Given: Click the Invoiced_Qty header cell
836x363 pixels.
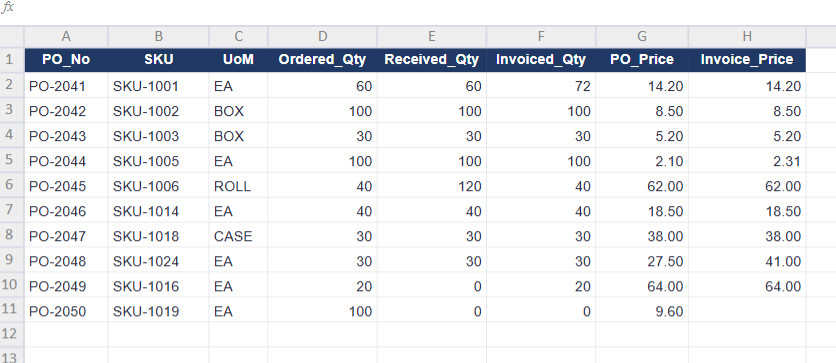Looking at the screenshot, I should pyautogui.click(x=541, y=60).
